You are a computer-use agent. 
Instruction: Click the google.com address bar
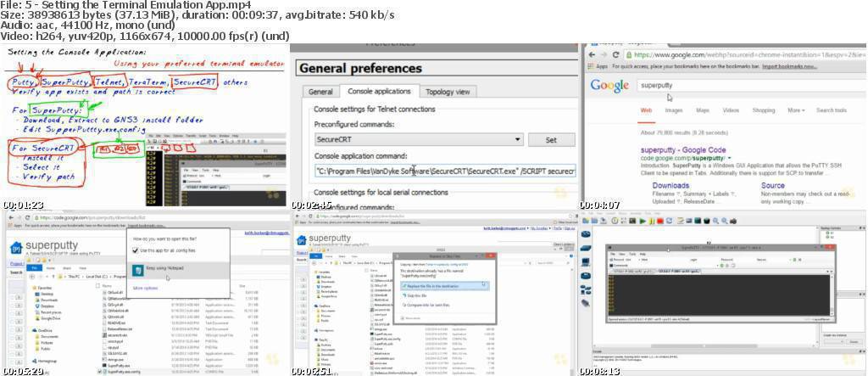tap(744, 55)
